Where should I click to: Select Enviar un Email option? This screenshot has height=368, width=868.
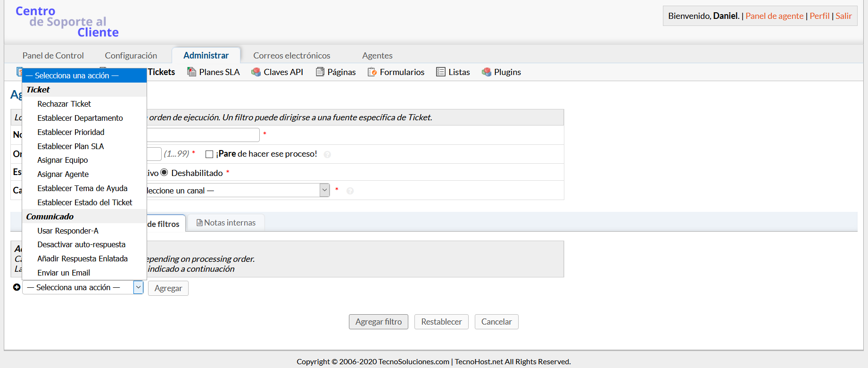click(x=64, y=273)
